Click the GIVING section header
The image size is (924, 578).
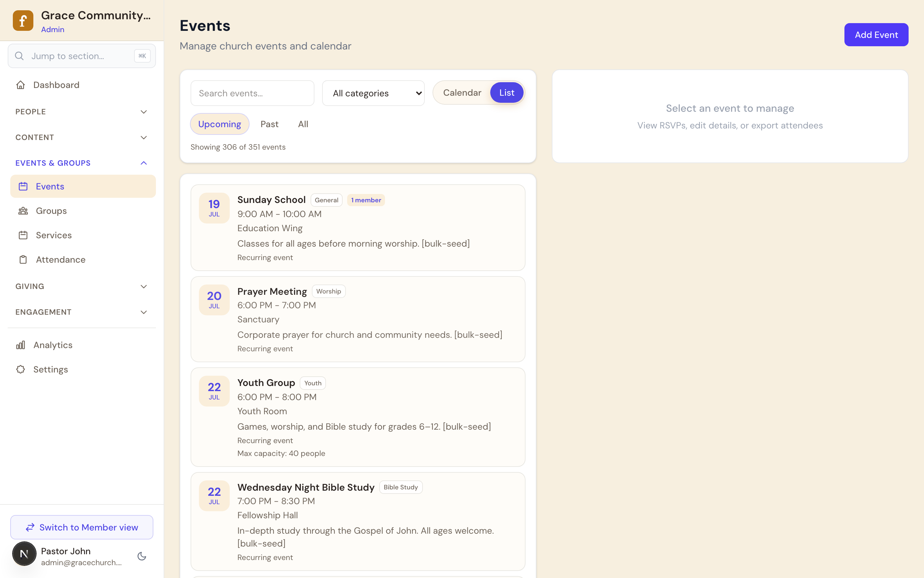click(x=82, y=287)
